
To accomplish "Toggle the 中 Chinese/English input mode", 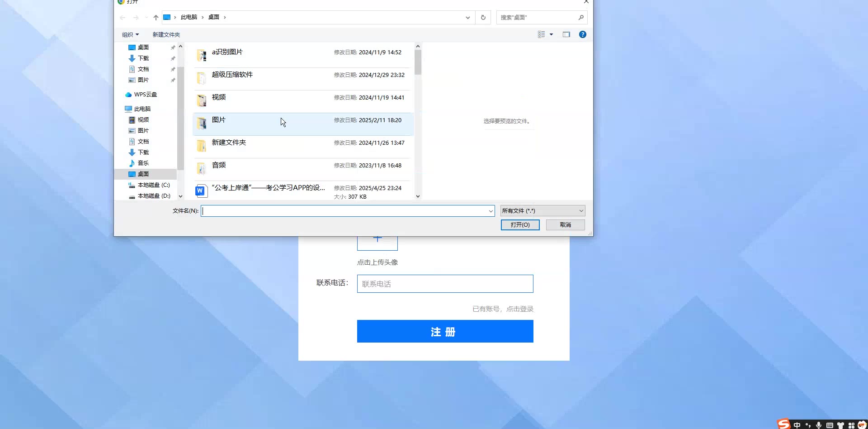I will [x=797, y=425].
